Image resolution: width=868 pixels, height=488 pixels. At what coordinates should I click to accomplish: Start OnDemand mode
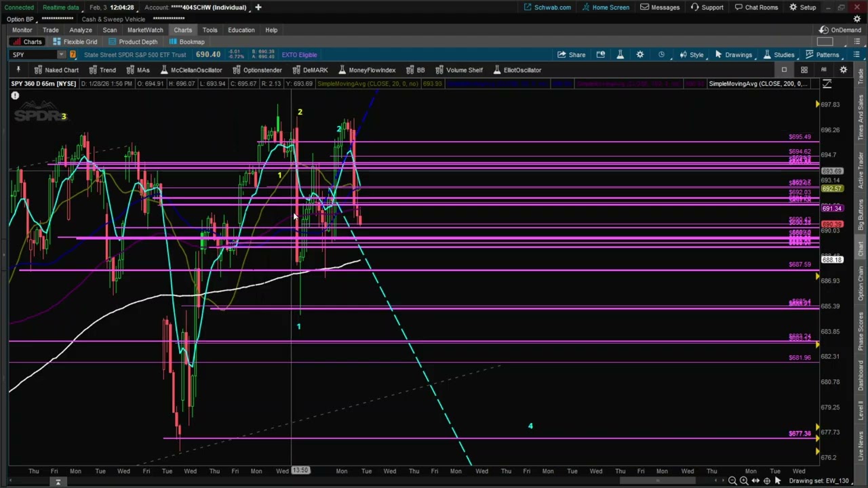click(x=840, y=30)
